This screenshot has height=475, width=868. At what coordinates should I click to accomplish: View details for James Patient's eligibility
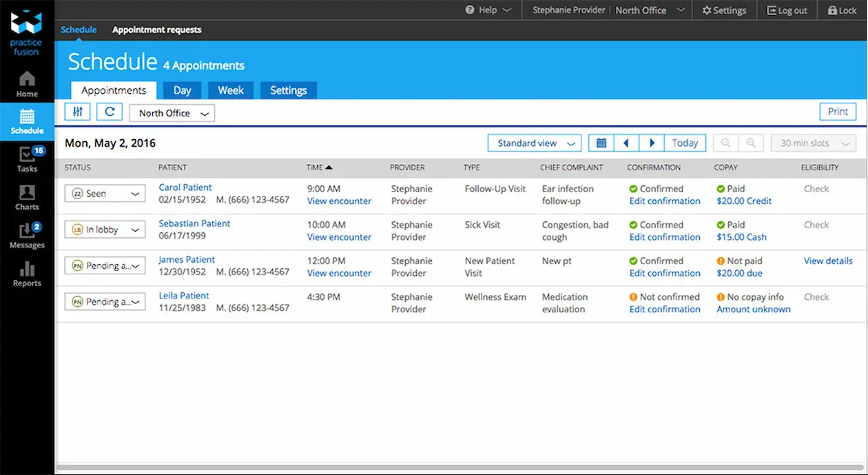tap(827, 261)
